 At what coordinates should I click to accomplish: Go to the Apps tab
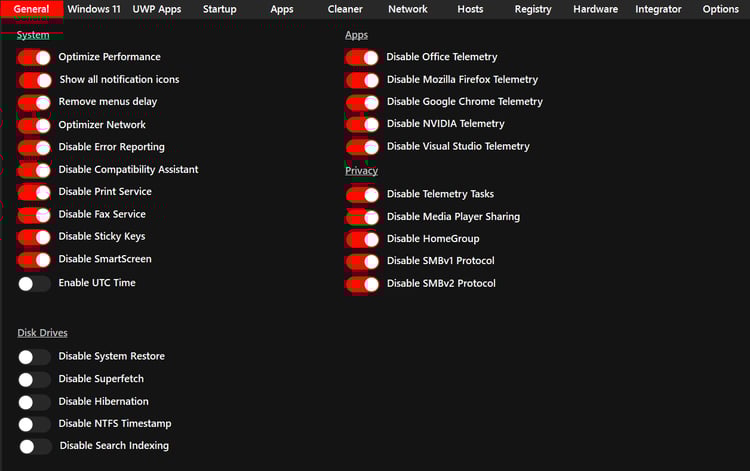[x=282, y=9]
